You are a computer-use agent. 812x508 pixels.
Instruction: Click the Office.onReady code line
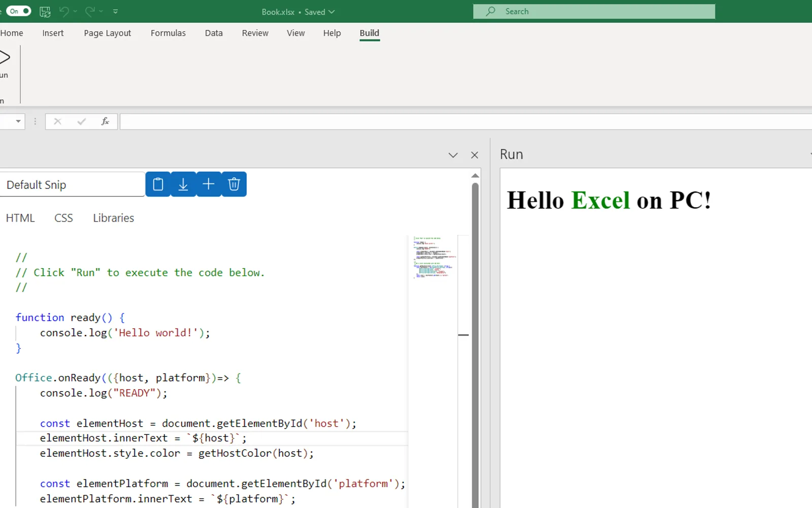click(128, 378)
